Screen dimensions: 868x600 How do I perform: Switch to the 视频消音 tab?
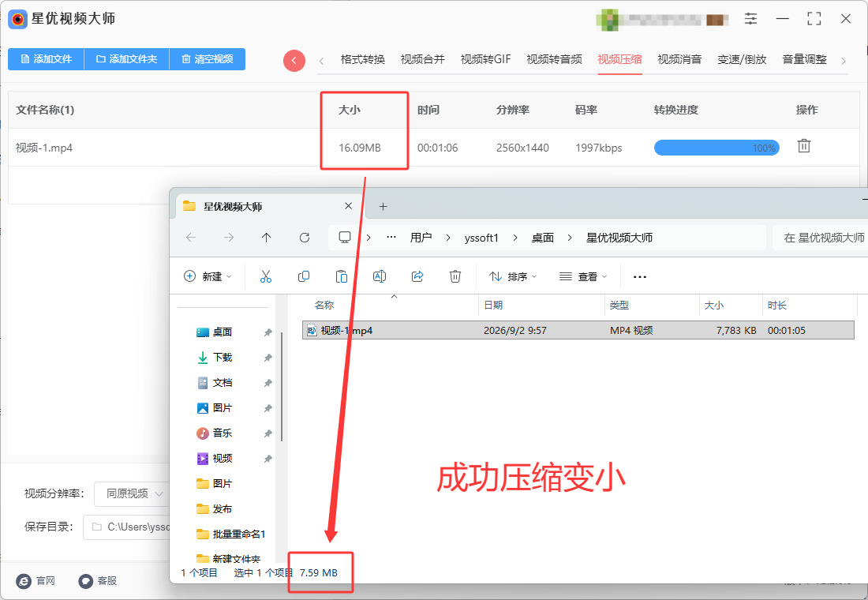(x=679, y=59)
